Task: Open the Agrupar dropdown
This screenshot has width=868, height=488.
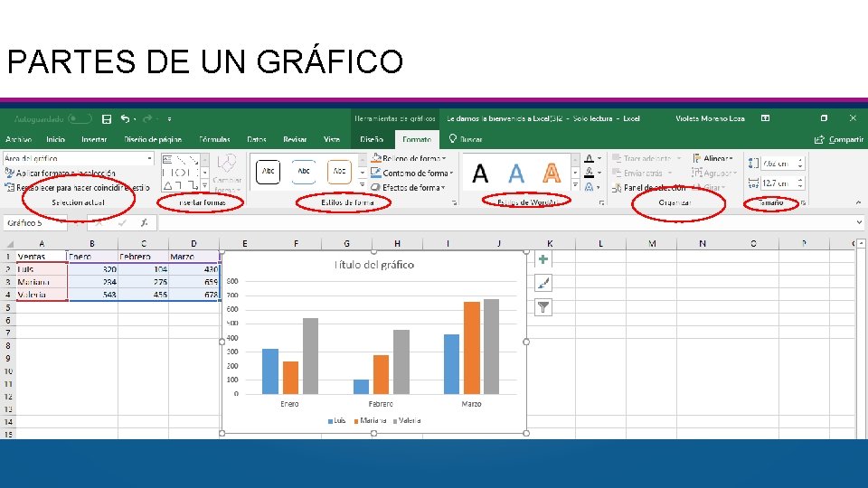Action: [x=714, y=174]
